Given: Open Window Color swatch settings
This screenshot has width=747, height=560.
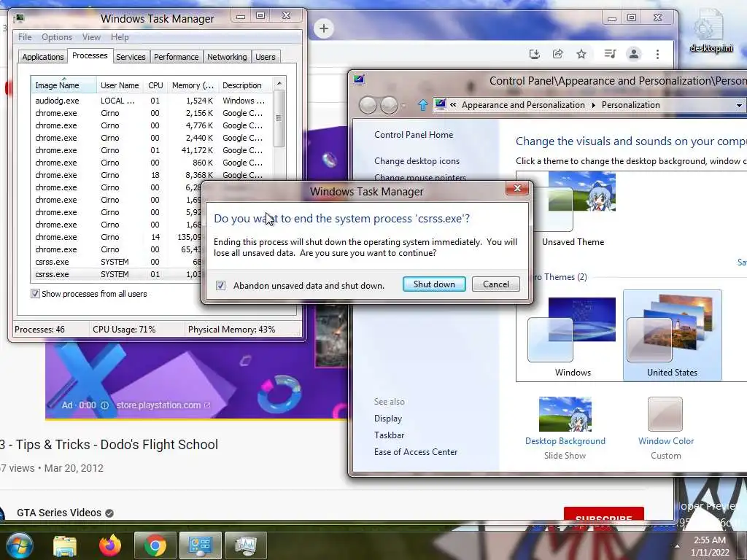Looking at the screenshot, I should coord(665,414).
